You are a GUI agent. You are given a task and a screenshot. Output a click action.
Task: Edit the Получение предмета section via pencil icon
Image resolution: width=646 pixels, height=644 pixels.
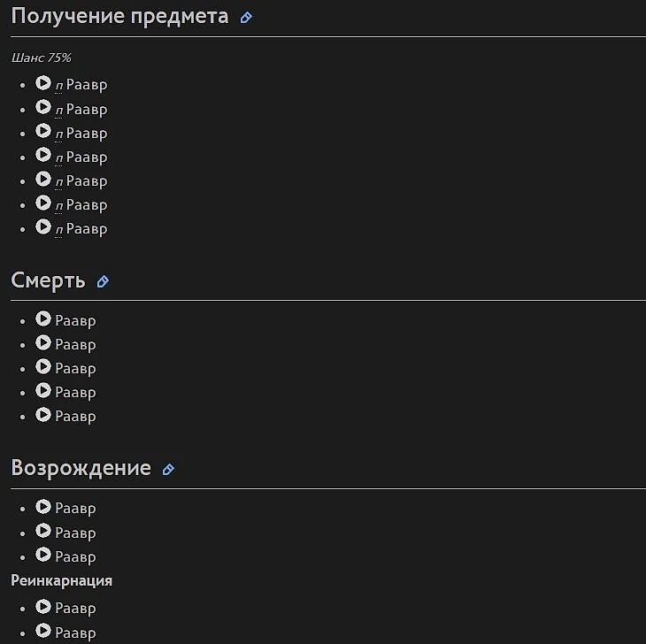[246, 17]
